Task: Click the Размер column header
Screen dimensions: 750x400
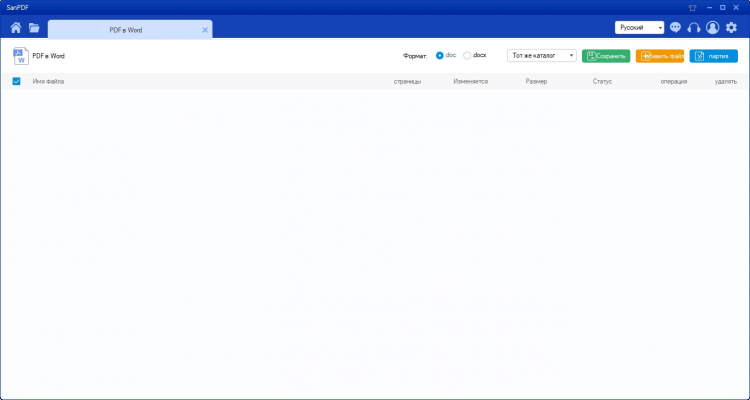Action: 536,81
